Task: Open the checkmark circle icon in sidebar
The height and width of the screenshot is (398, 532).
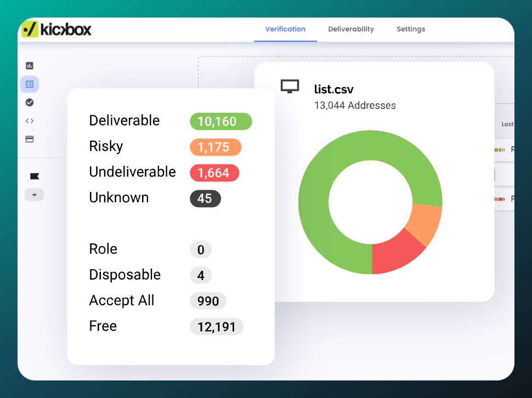Action: point(30,103)
